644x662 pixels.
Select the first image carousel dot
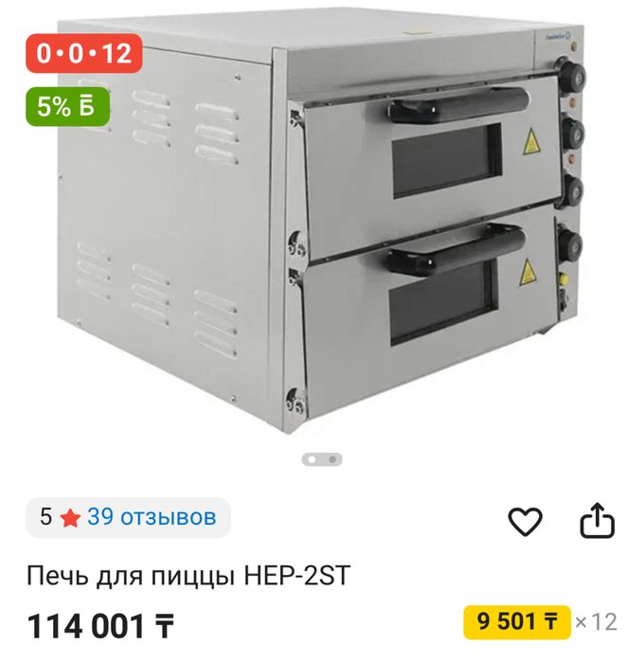point(312,459)
